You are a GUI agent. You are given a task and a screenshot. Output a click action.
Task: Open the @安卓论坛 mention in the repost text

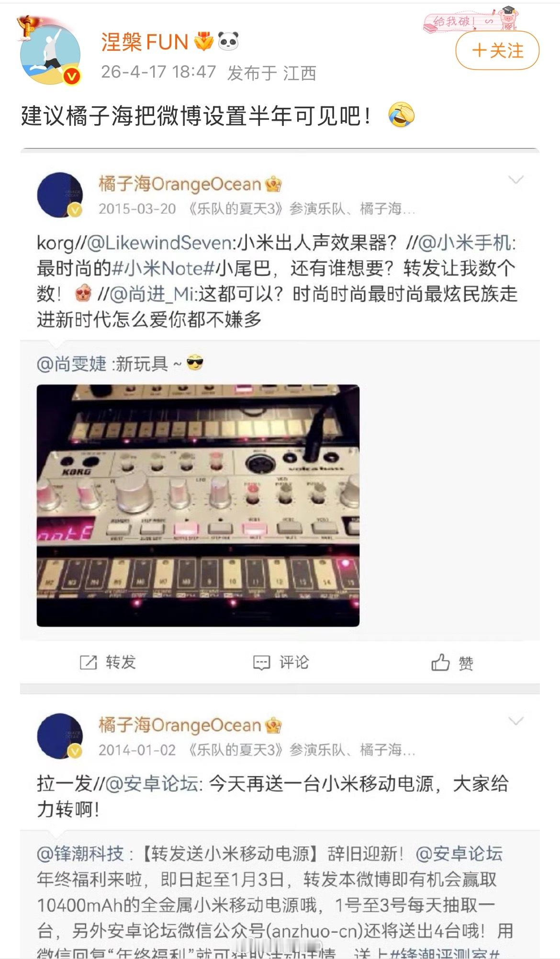(151, 785)
